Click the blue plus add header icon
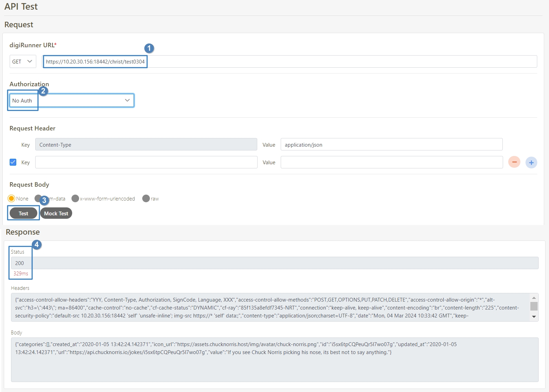The image size is (549, 392). click(531, 162)
